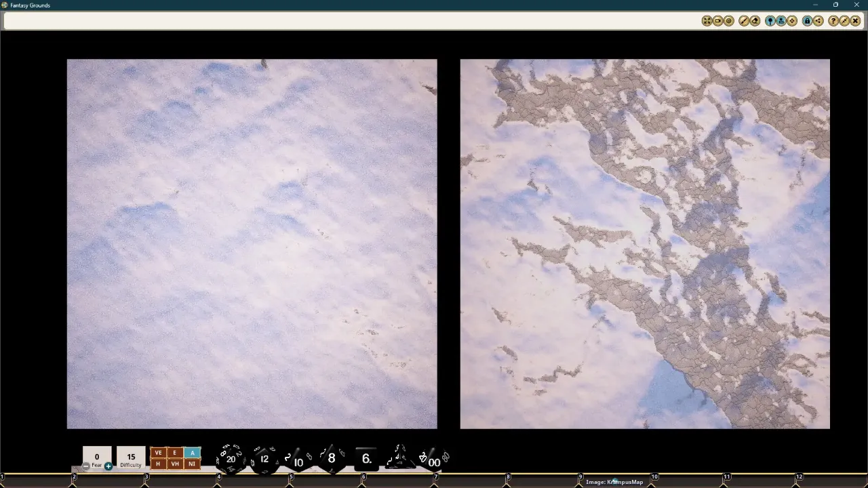Click the Fear counter showing 0
Viewport: 868px width, 488px height.
coord(97,457)
